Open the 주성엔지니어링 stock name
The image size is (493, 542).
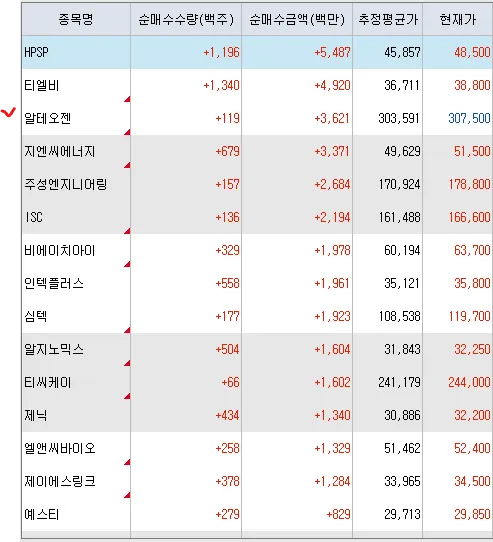point(66,184)
